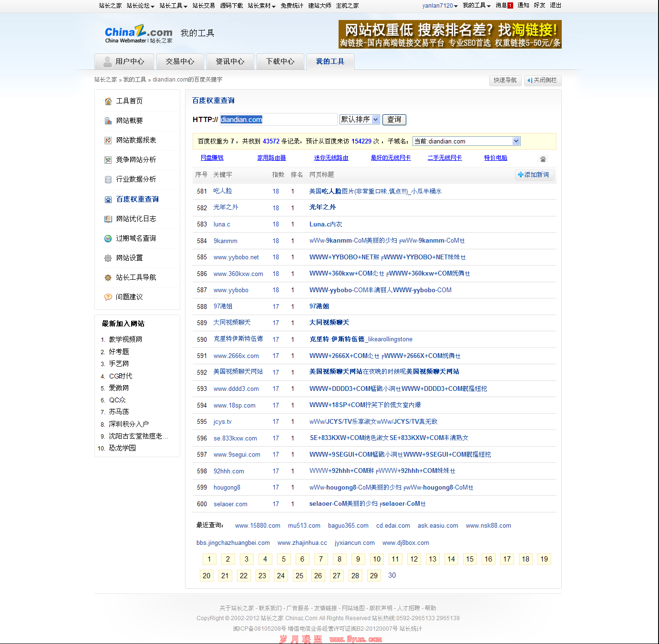The height and width of the screenshot is (644, 660).
Task: Go to results page 29
Action: click(x=374, y=576)
